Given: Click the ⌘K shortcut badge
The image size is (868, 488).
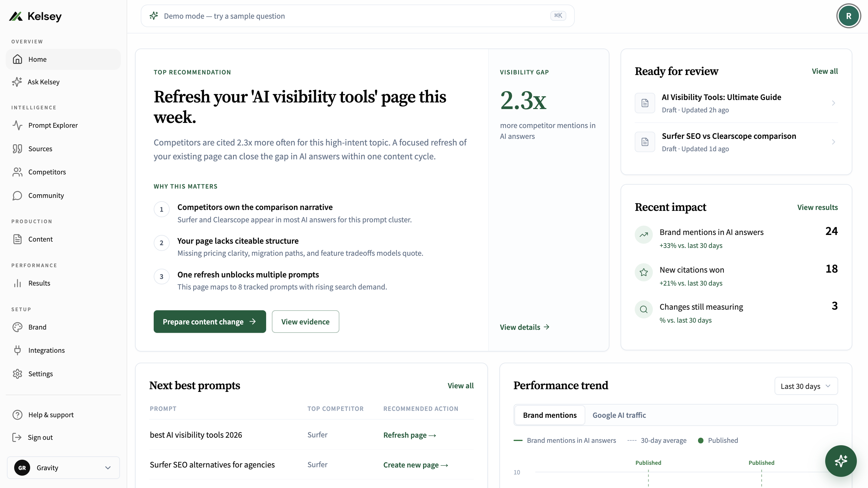Looking at the screenshot, I should (x=558, y=15).
